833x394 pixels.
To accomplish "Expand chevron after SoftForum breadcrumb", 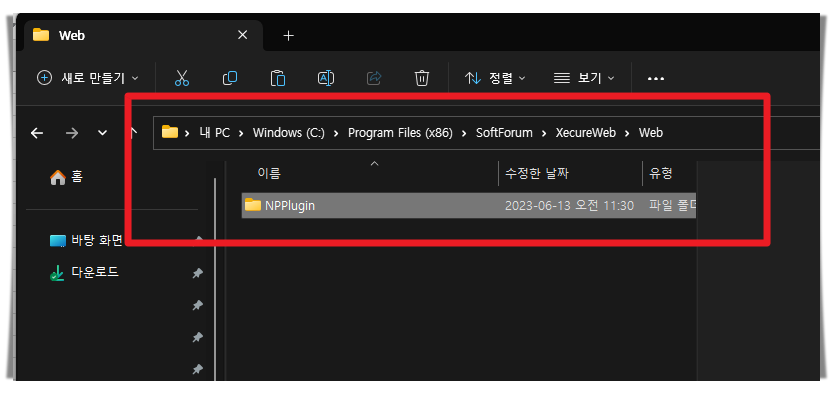I will (544, 133).
